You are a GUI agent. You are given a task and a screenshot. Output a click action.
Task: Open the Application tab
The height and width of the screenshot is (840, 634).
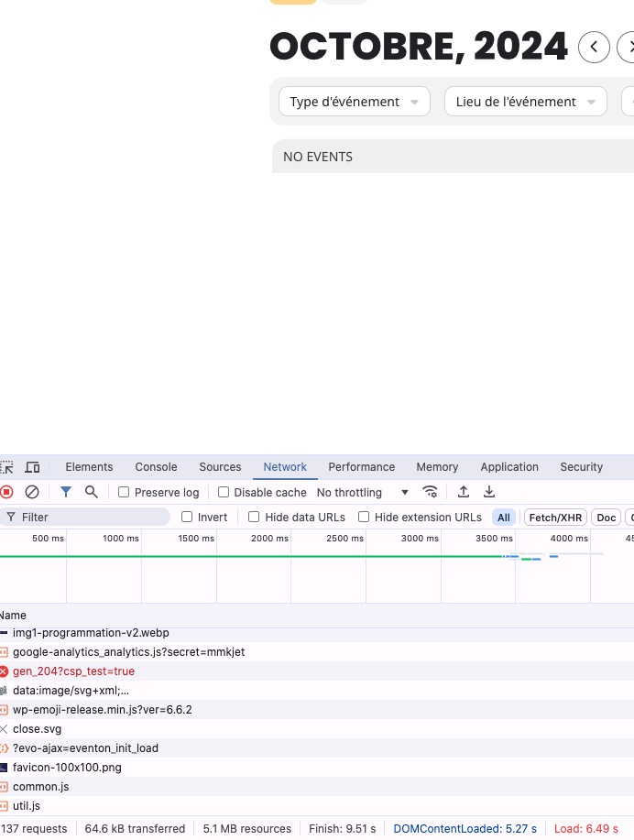(509, 467)
